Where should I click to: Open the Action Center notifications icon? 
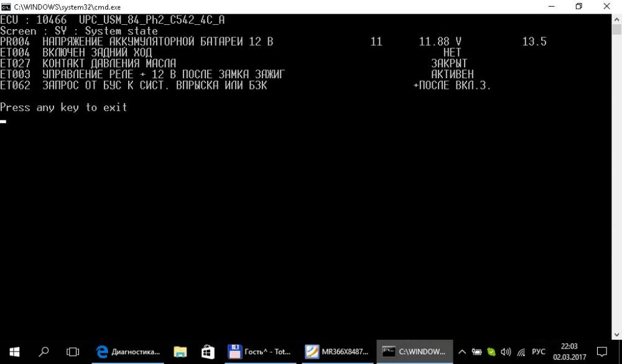point(601,352)
